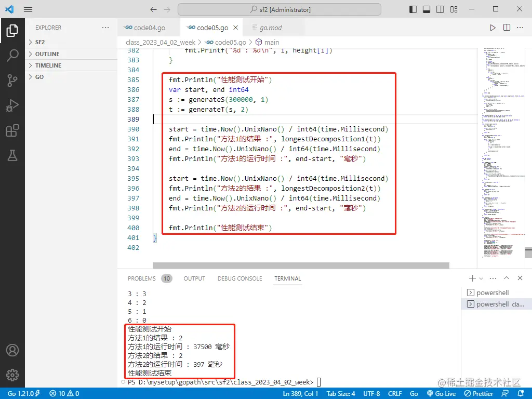Open feedback icon in status bar
The width and height of the screenshot is (532, 399).
(x=505, y=394)
